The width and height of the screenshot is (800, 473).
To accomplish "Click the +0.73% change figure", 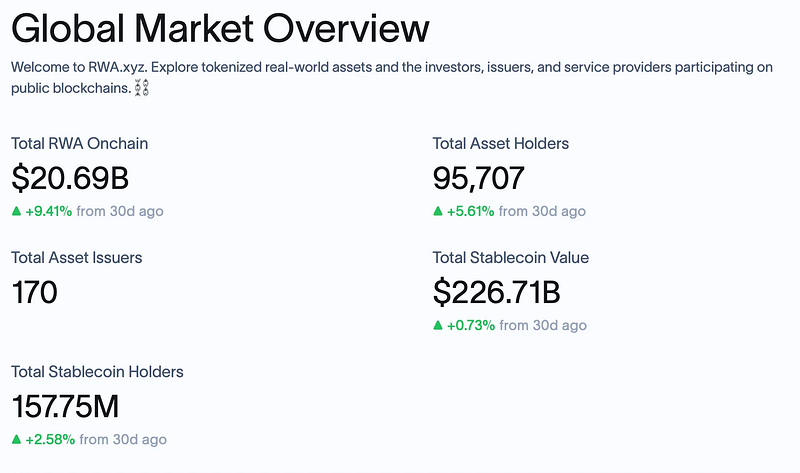I will pyautogui.click(x=471, y=325).
